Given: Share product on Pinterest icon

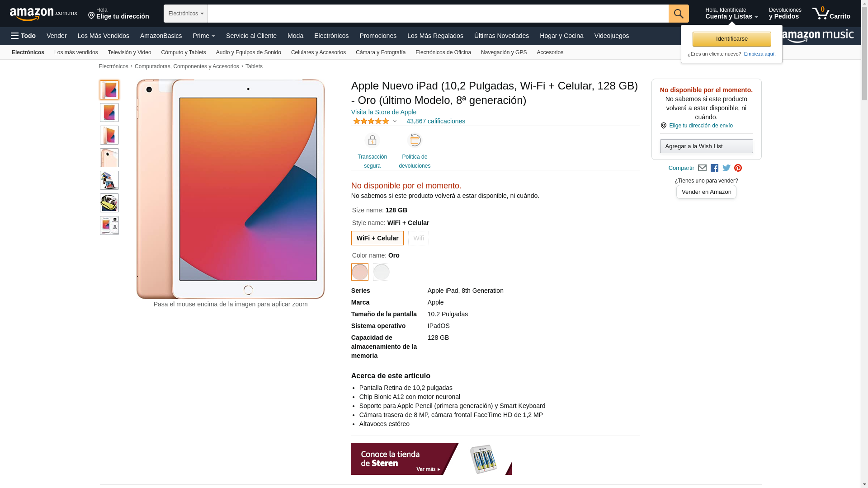Looking at the screenshot, I should (738, 168).
